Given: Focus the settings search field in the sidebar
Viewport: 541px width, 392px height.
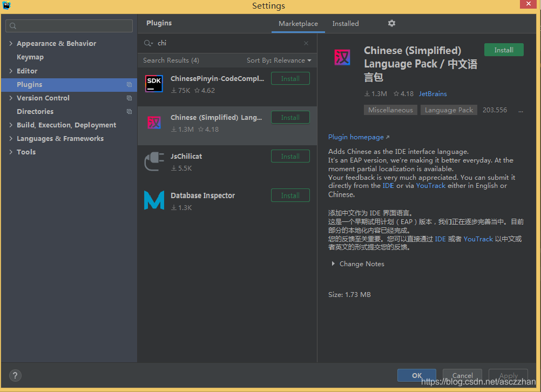Looking at the screenshot, I should tap(69, 26).
